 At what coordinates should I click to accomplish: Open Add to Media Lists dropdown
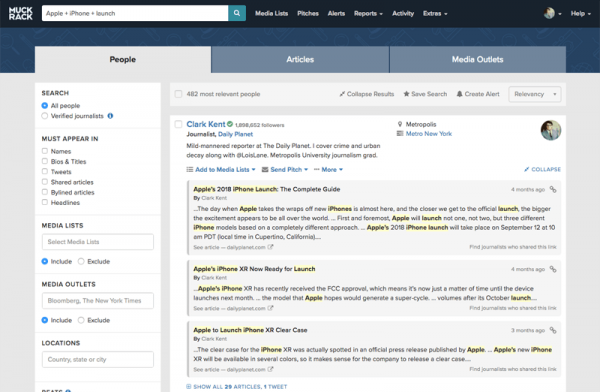(221, 170)
